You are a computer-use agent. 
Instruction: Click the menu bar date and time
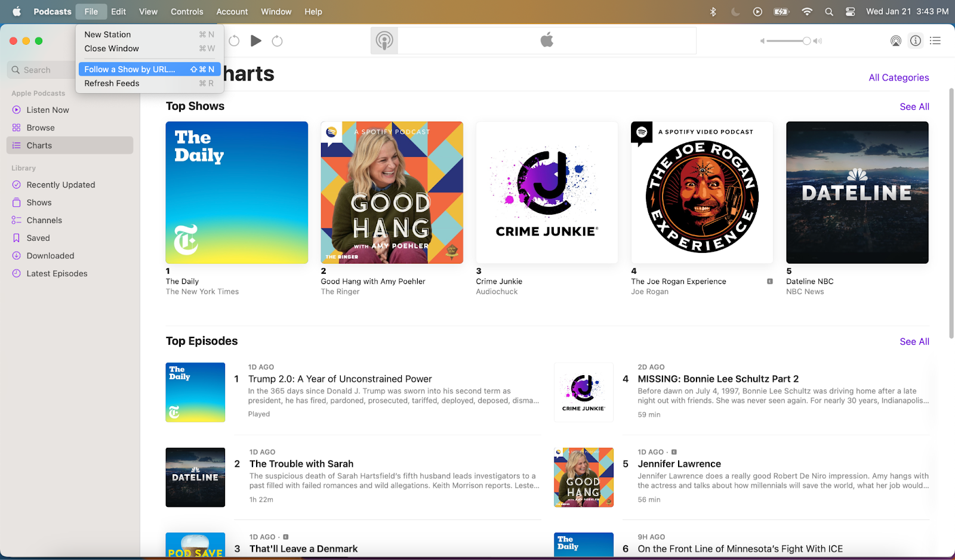click(907, 11)
